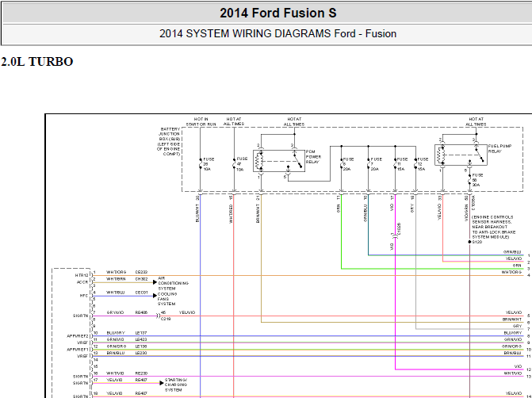Click the Hot in Start or Run label
Screen dimensions: 532x398
click(197, 121)
